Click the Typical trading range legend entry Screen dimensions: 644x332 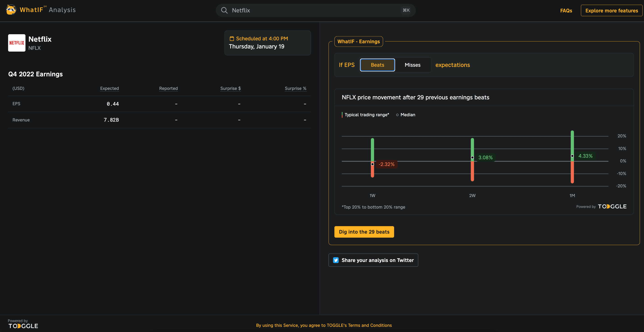coord(365,115)
